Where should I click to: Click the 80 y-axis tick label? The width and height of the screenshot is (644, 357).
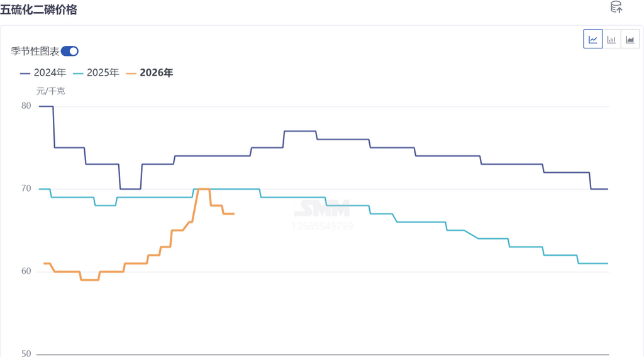[26, 106]
